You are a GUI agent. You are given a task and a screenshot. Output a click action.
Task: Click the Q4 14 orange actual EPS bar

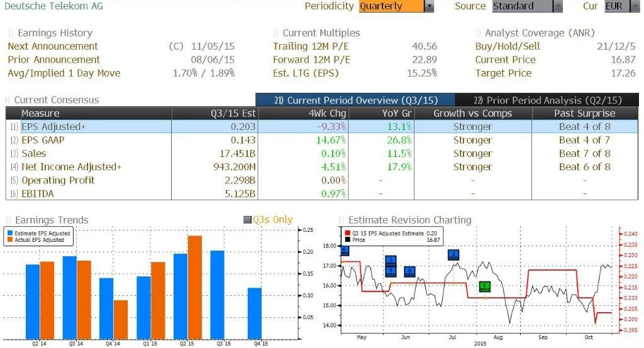121,320
